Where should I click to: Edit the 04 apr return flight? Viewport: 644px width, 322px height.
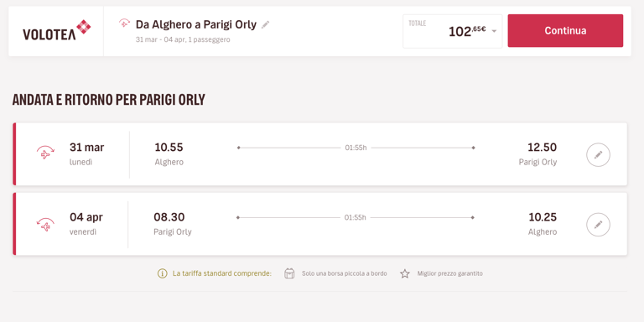click(x=598, y=225)
